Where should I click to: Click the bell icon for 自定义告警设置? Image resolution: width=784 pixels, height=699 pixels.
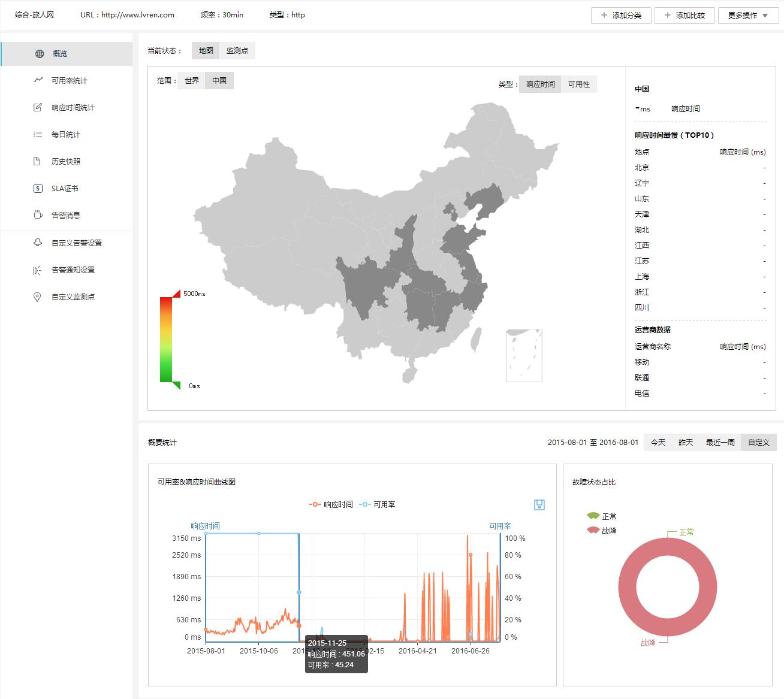tap(38, 243)
